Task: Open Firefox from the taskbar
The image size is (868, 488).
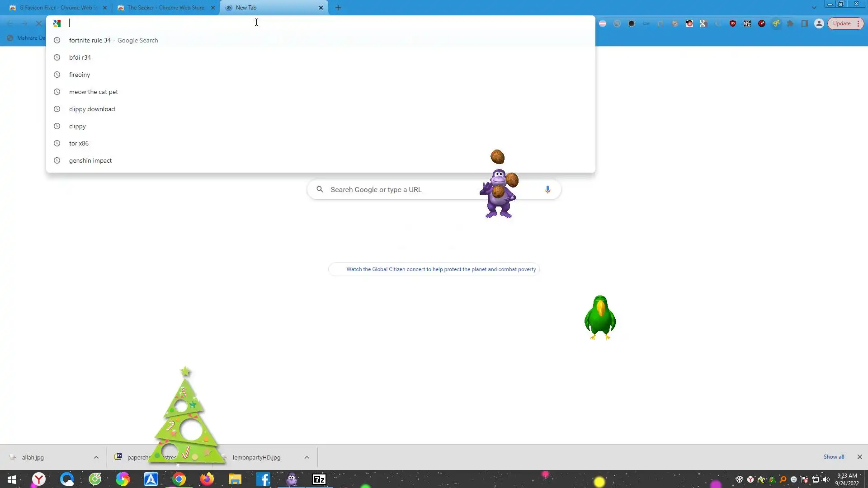Action: pos(207,479)
